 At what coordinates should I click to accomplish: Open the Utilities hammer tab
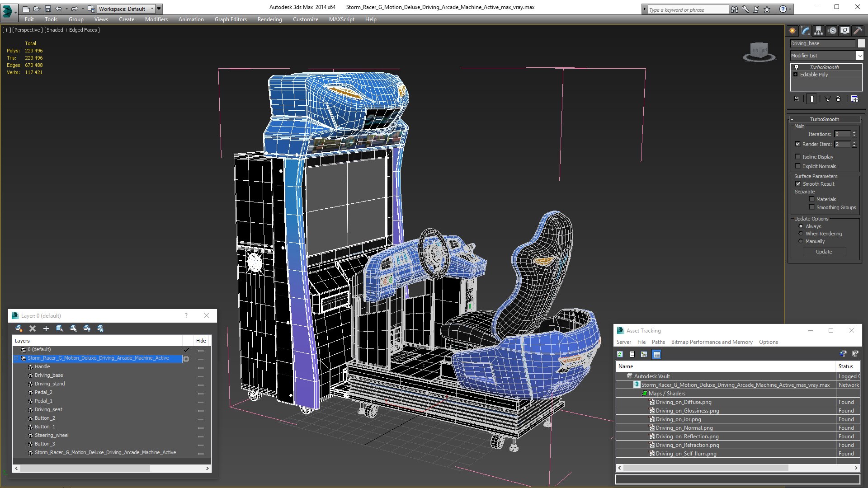(858, 31)
